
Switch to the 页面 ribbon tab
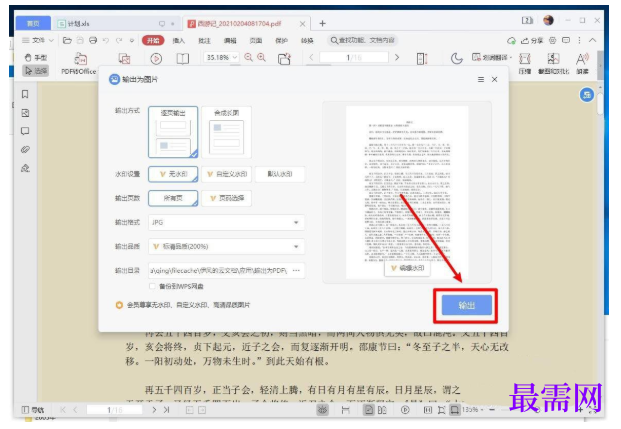256,40
